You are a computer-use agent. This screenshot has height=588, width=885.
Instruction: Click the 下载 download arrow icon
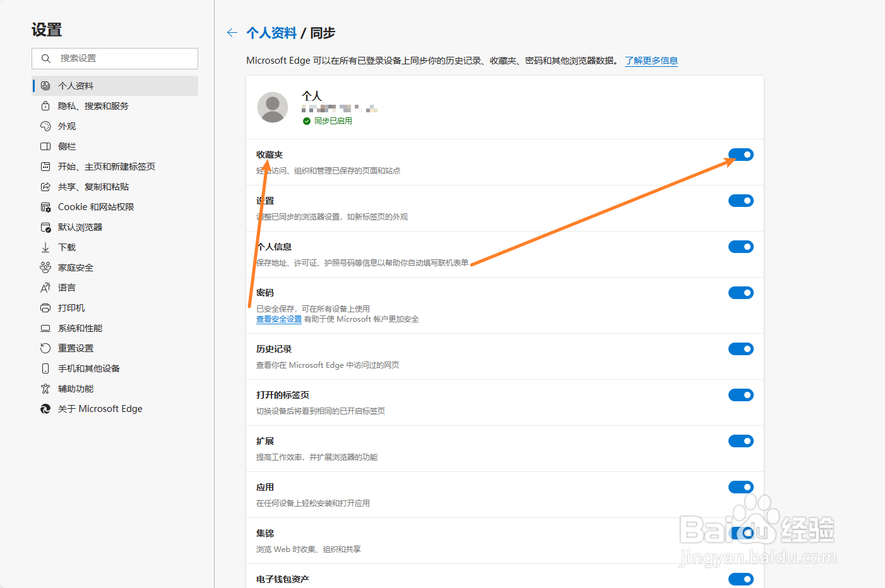pos(45,247)
